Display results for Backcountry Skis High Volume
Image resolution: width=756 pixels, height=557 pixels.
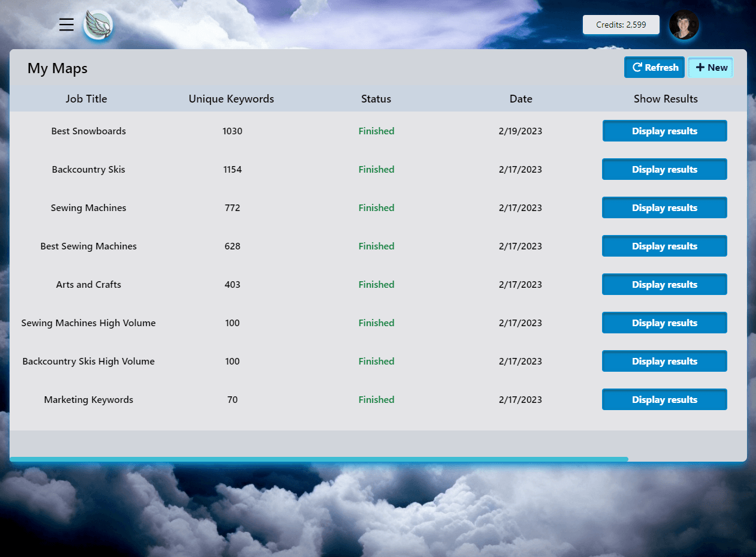coord(664,361)
